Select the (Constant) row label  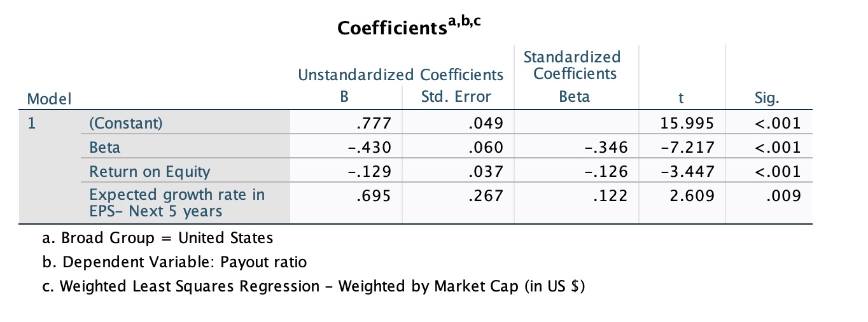[126, 123]
